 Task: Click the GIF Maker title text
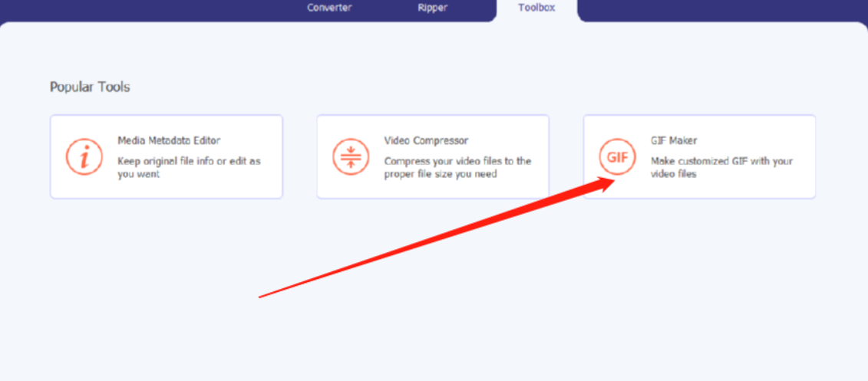pos(674,141)
